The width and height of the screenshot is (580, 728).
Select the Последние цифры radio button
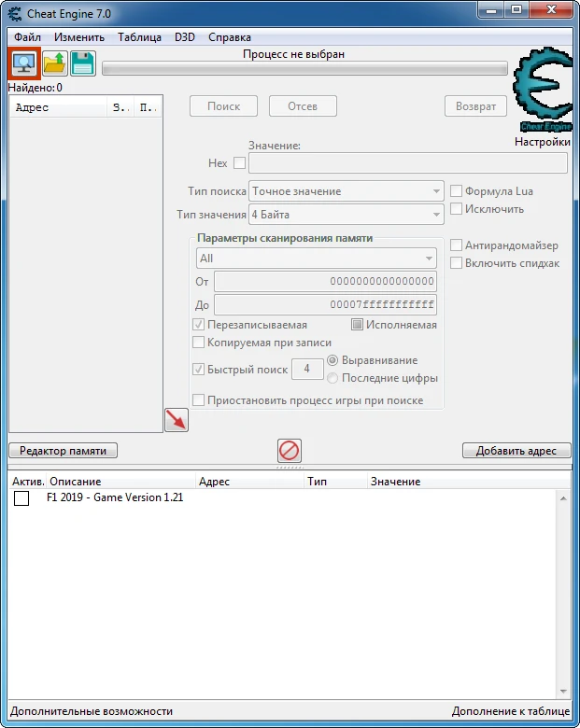(x=332, y=378)
